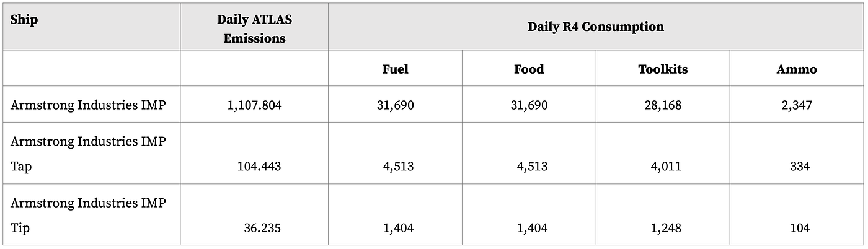Click the Food subheader cell
Viewport: 868px width, 249px height.
(529, 69)
